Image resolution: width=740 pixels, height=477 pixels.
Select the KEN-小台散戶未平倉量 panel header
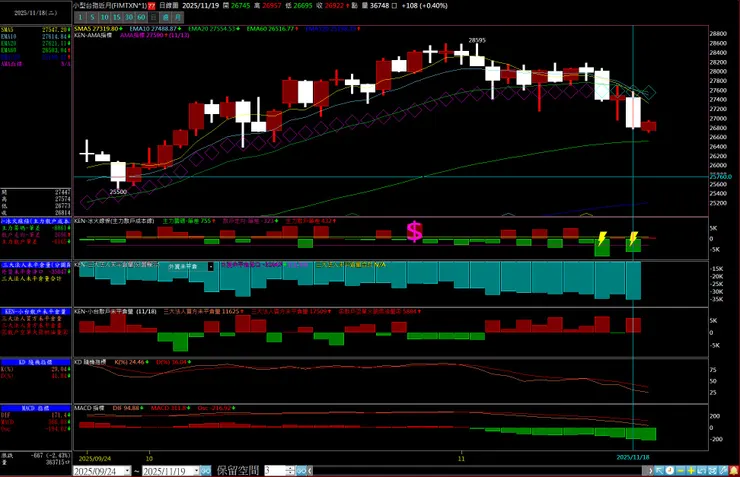click(36, 311)
